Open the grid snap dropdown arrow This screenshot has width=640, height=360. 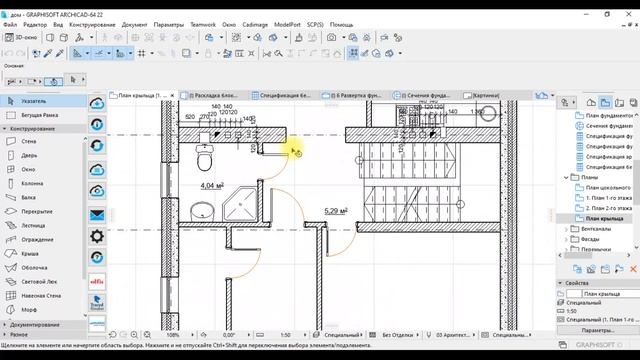pyautogui.click(x=152, y=53)
